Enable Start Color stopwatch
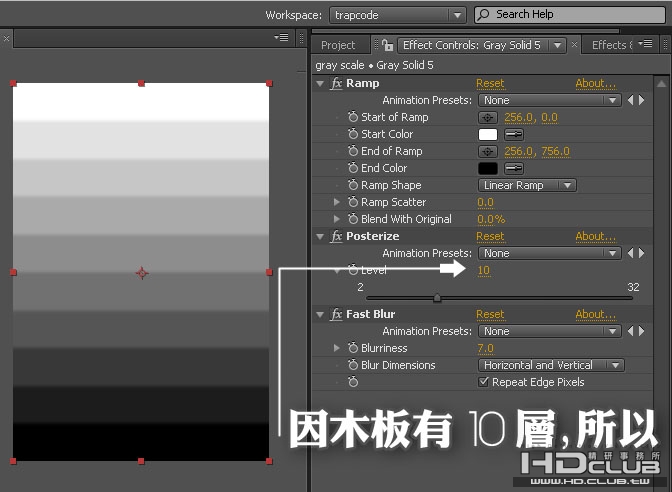This screenshot has height=492, width=672. (353, 134)
